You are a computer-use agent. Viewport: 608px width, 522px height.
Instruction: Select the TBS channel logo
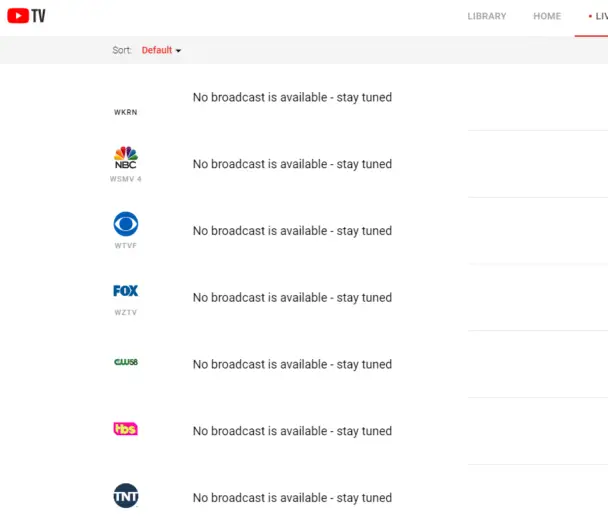pyautogui.click(x=126, y=429)
